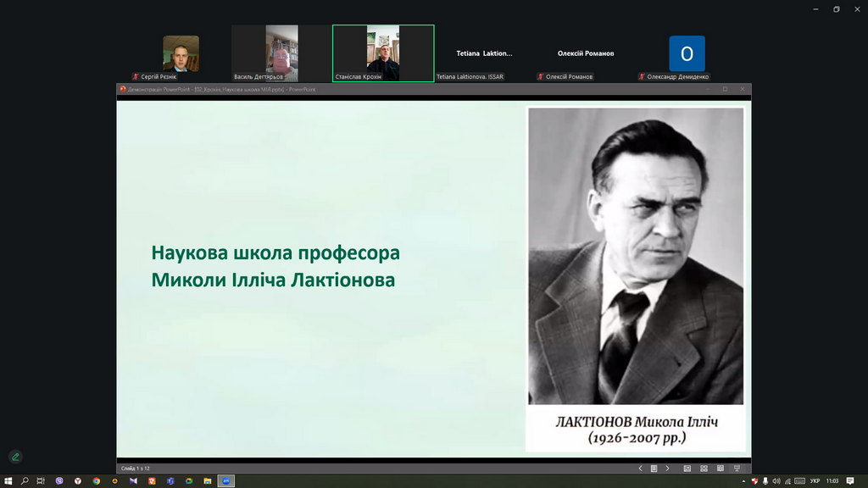This screenshot has width=868, height=488.
Task: Open the notification Action Center
Action: [850, 480]
